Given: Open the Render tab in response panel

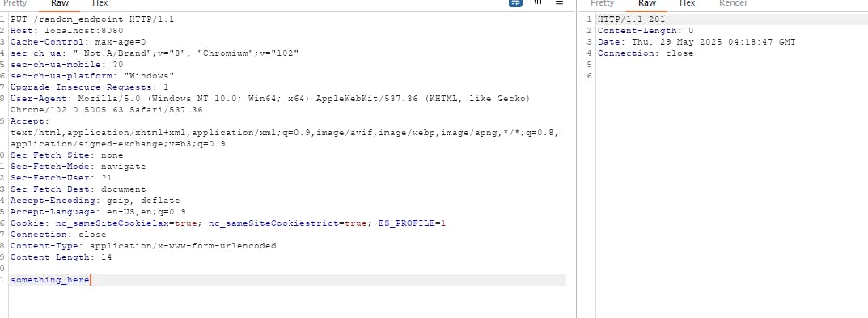Looking at the screenshot, I should tap(733, 2).
